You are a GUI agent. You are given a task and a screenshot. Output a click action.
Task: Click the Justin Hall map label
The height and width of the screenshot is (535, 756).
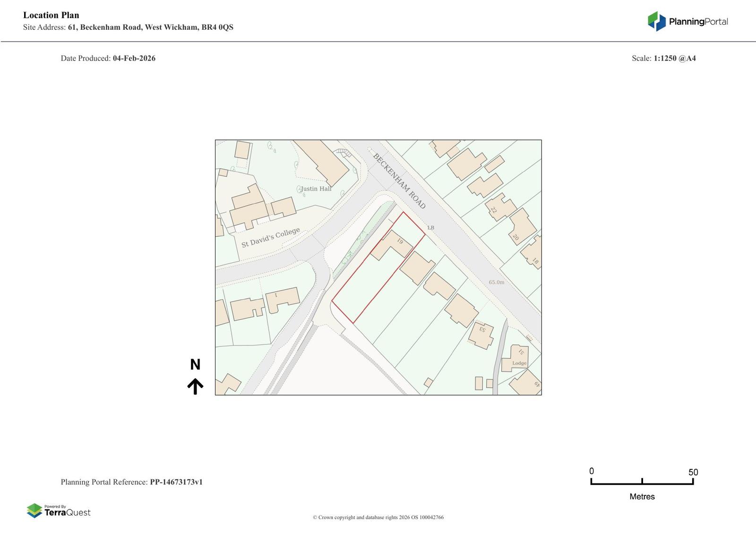pyautogui.click(x=316, y=189)
